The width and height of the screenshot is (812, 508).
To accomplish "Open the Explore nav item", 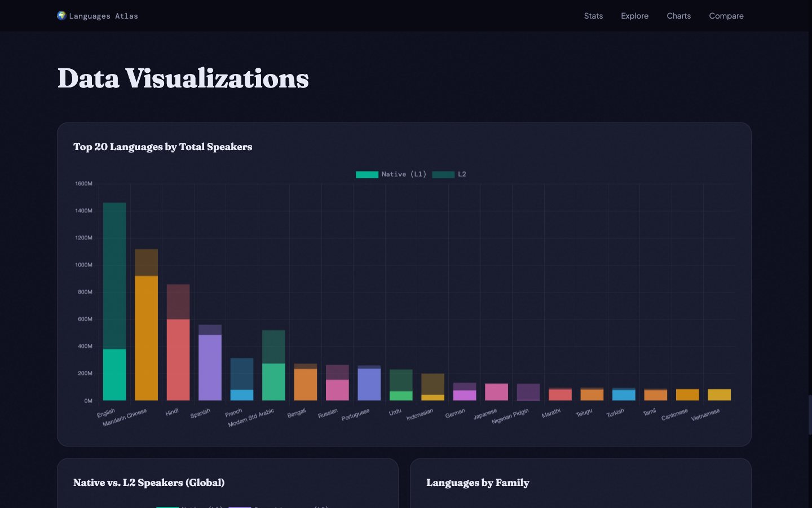I will pyautogui.click(x=634, y=16).
